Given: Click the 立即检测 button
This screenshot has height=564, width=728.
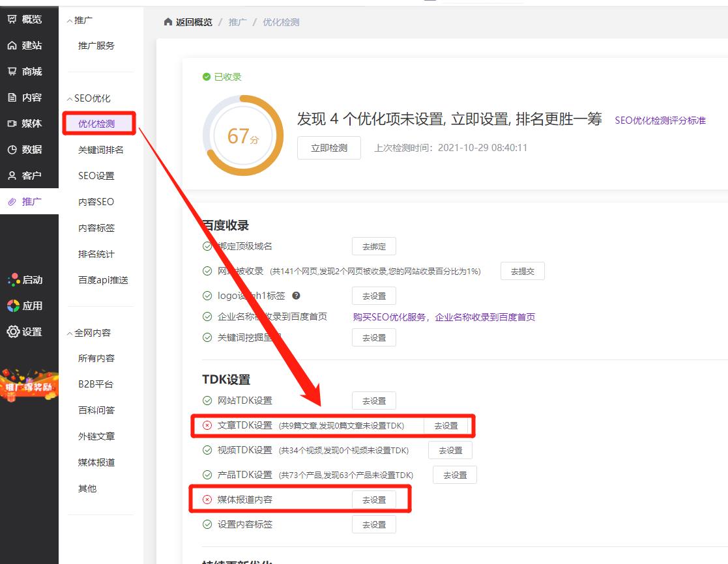Looking at the screenshot, I should coord(328,148).
